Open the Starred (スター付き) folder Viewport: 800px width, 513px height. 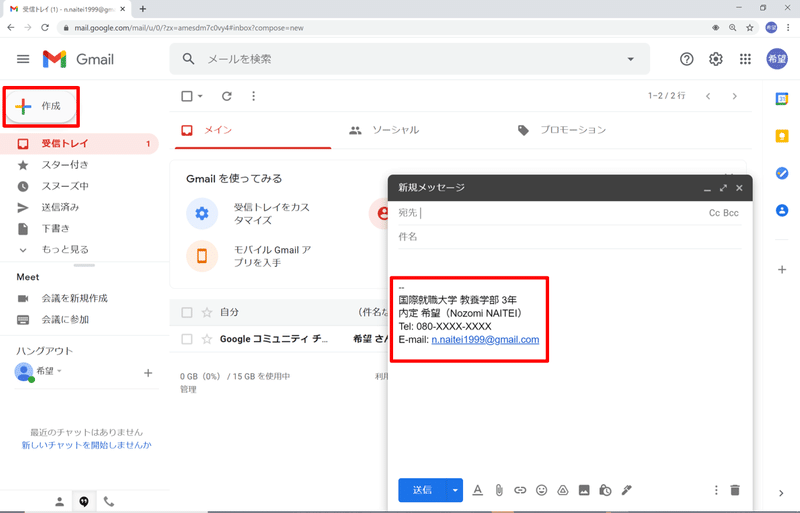point(65,165)
